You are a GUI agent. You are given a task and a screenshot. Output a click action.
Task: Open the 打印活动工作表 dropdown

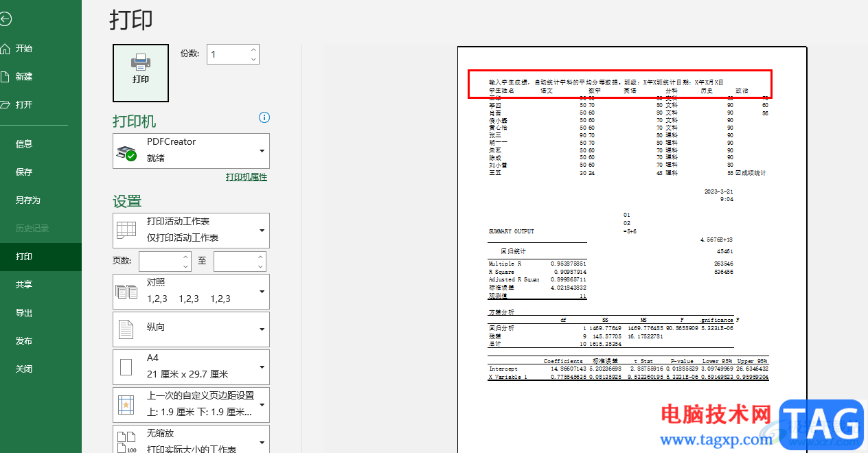pos(191,230)
